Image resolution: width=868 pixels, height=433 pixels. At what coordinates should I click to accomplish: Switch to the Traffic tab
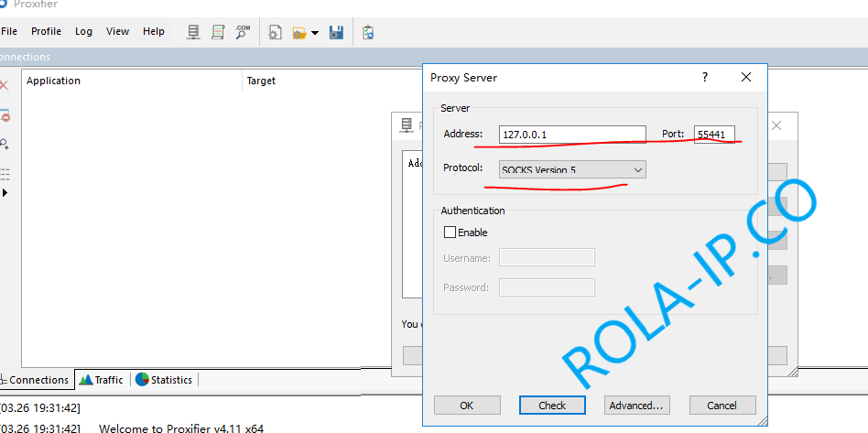(x=102, y=380)
